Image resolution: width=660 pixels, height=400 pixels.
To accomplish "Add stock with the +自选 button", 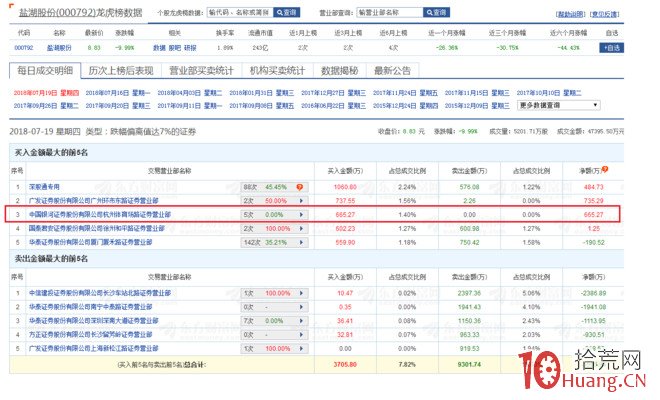I will 612,48.
